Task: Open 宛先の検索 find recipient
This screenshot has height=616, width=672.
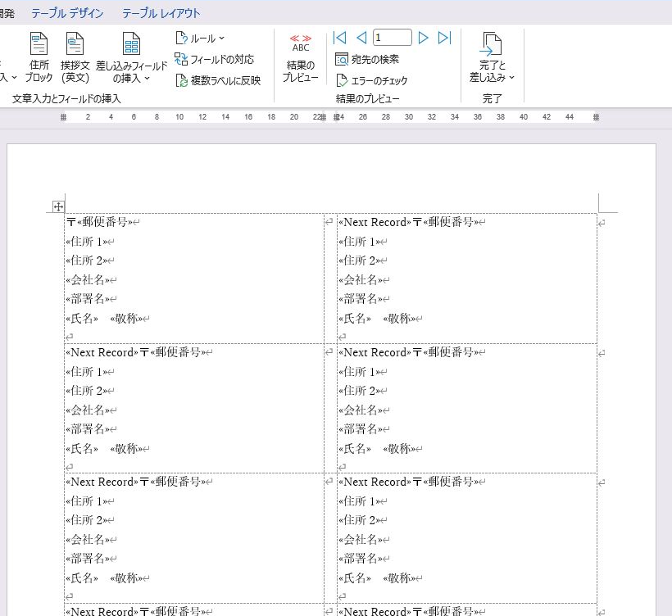Action: (x=367, y=59)
